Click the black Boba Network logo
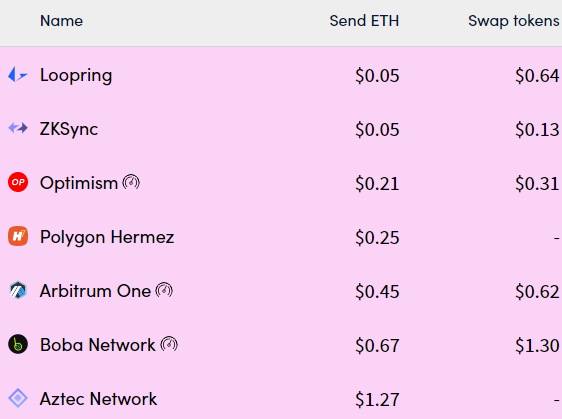This screenshot has height=419, width=562. [18, 344]
